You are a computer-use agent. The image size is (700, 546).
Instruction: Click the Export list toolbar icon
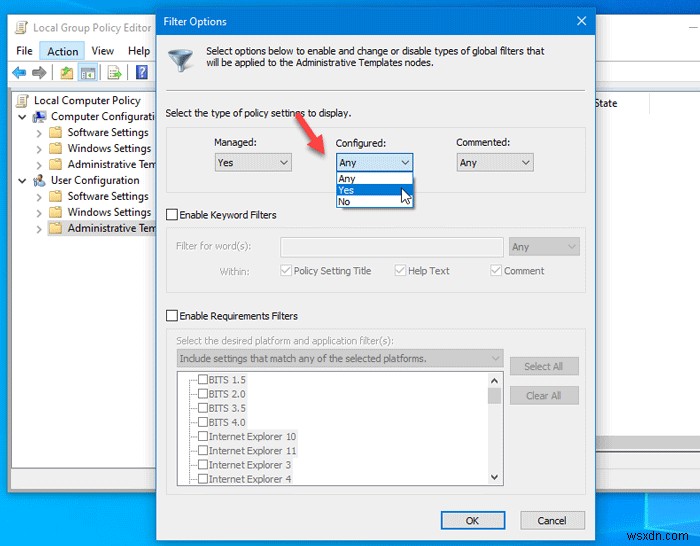114,72
